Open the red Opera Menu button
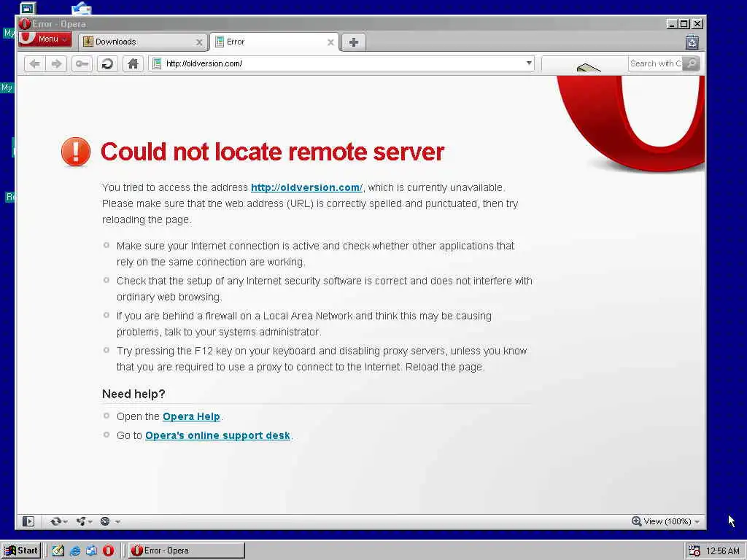The width and height of the screenshot is (747, 560). click(44, 39)
